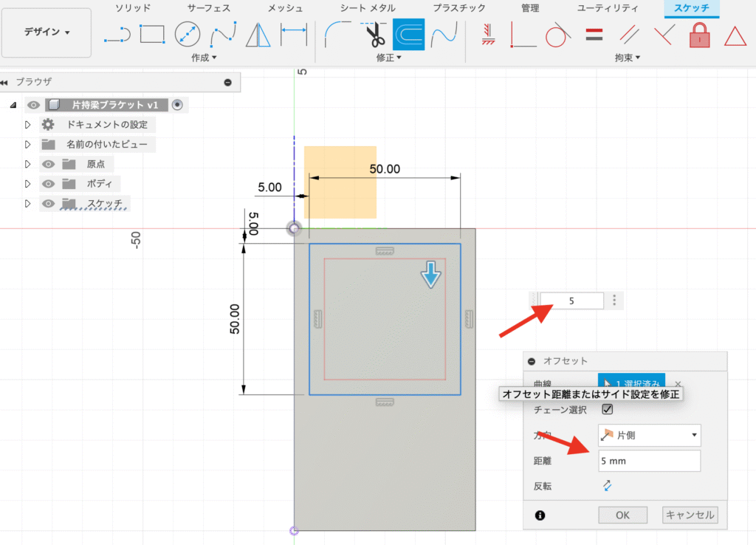Uncheck the チェーン選択 checkbox

point(608,410)
